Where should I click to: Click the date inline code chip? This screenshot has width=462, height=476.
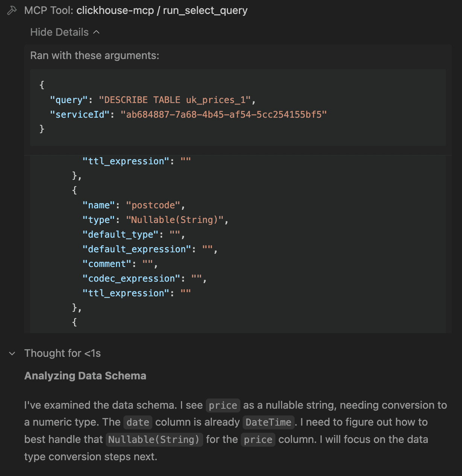138,422
